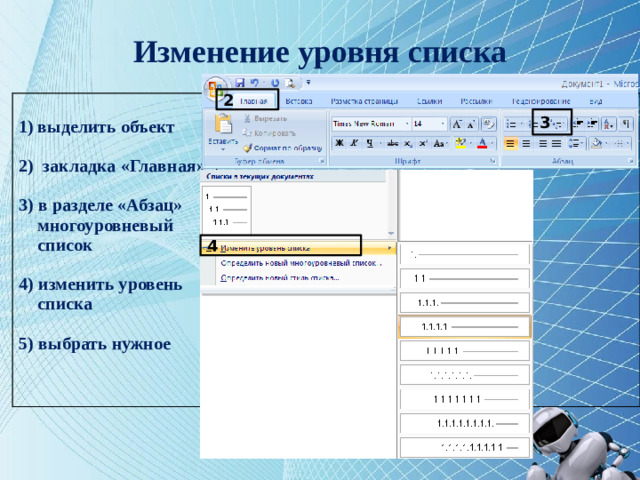This screenshot has height=480, width=640.
Task: Select the list thumbnail under Списки в текущих документах
Action: tap(227, 209)
